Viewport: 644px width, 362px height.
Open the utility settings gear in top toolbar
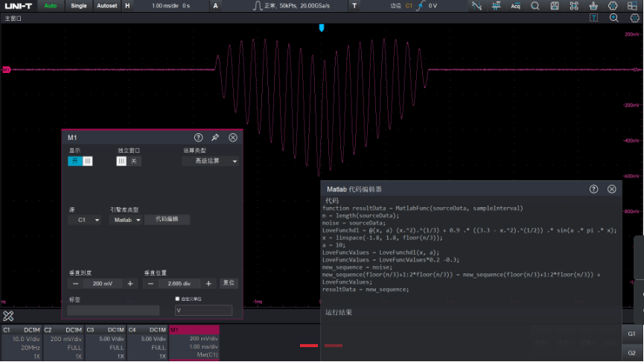coord(613,6)
